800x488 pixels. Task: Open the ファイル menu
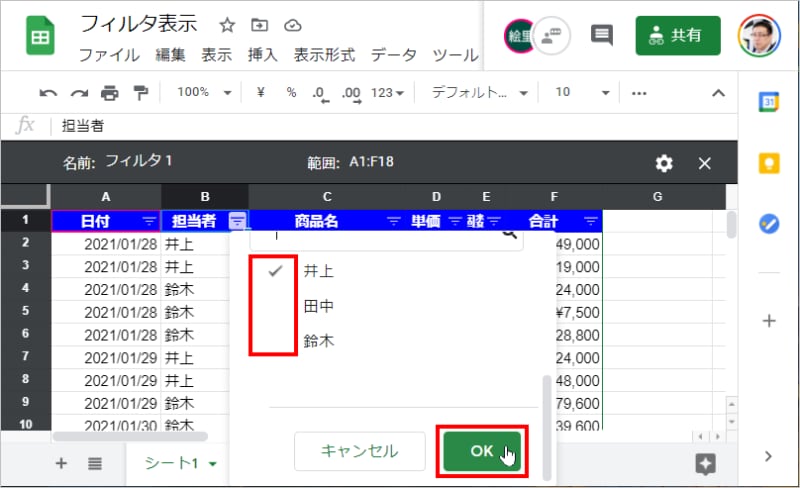(109, 55)
